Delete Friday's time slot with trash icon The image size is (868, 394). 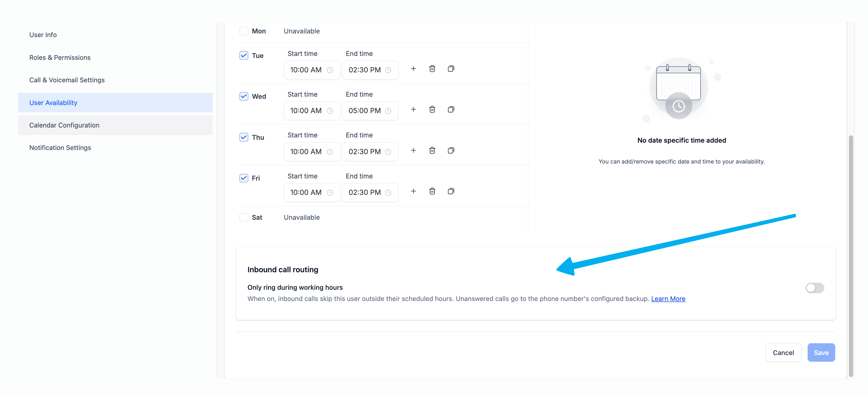coord(432,191)
